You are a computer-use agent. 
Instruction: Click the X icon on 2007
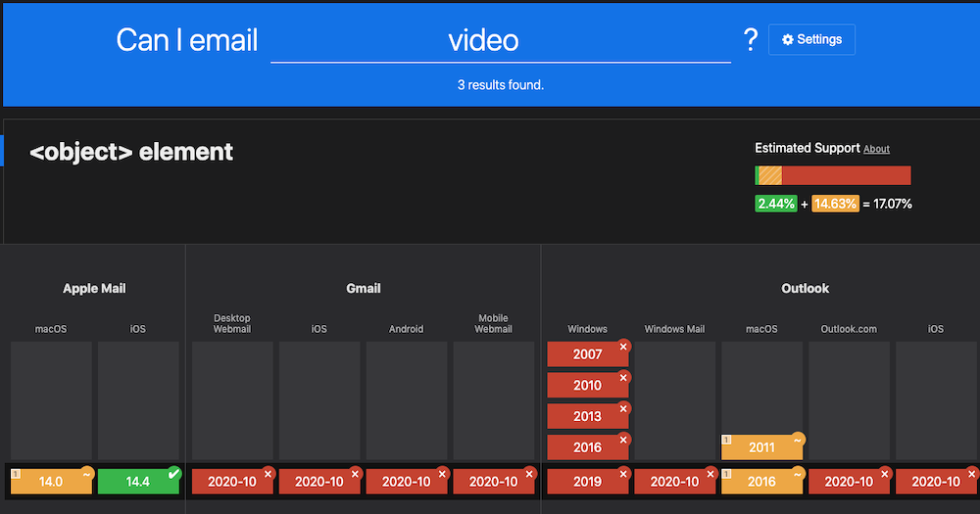point(623,347)
